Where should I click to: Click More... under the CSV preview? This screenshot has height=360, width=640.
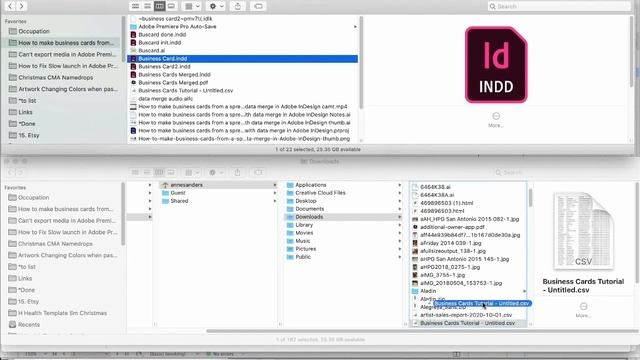pos(583,310)
